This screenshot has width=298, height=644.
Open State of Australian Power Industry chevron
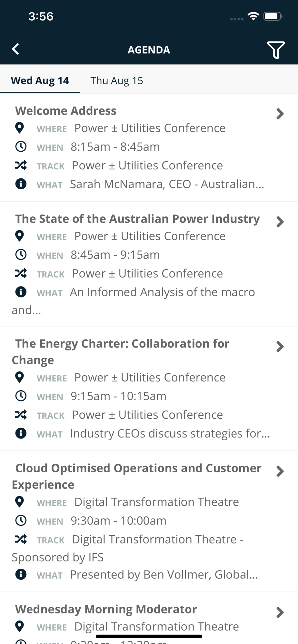pyautogui.click(x=280, y=222)
